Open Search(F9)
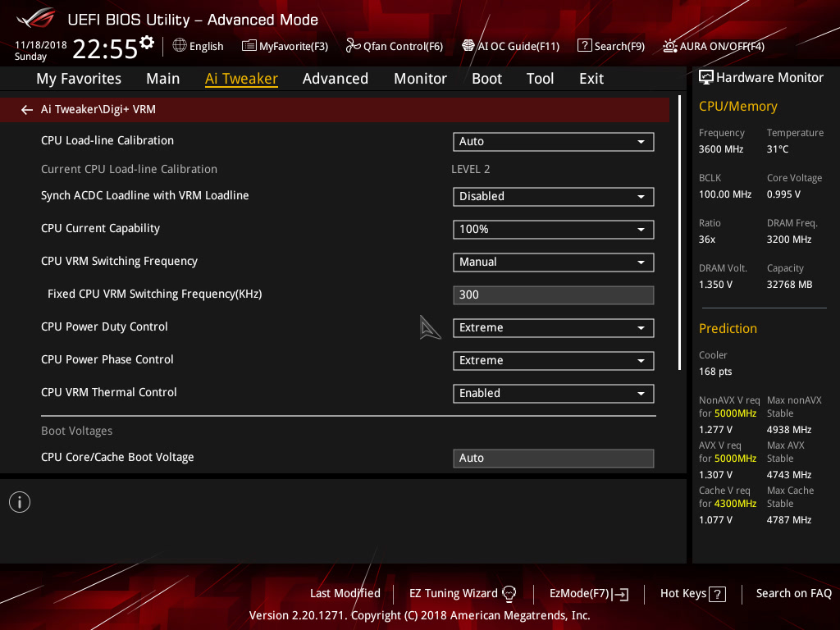This screenshot has width=840, height=630. click(x=619, y=47)
